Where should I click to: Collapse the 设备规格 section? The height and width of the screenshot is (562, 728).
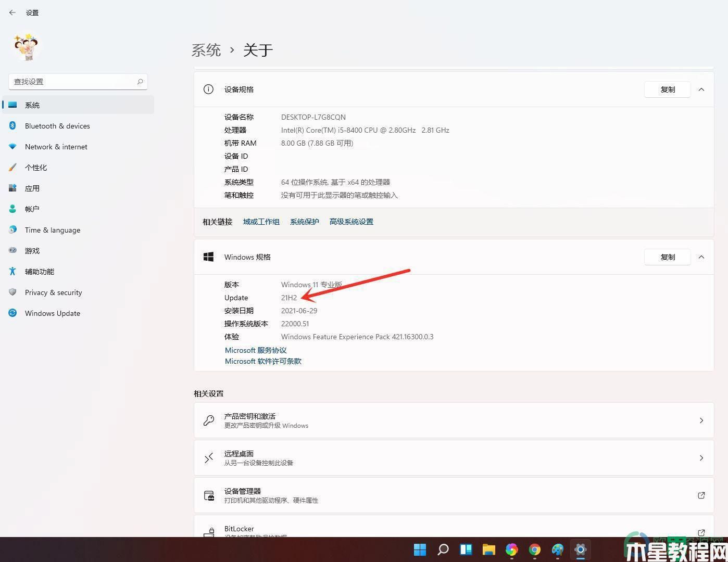click(701, 90)
